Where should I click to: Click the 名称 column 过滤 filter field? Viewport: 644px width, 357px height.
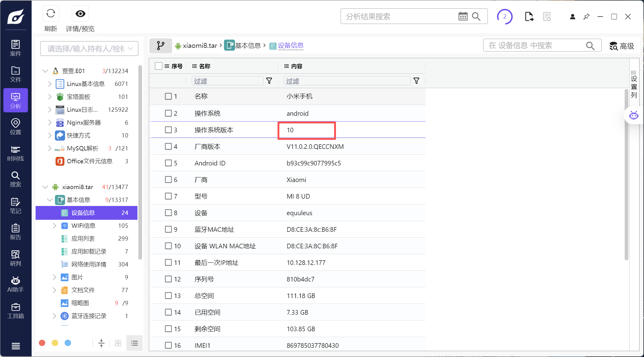pos(227,81)
